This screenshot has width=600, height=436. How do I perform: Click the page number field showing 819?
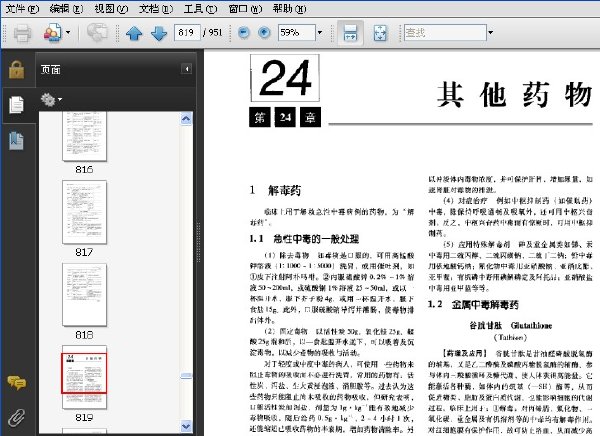[x=187, y=33]
